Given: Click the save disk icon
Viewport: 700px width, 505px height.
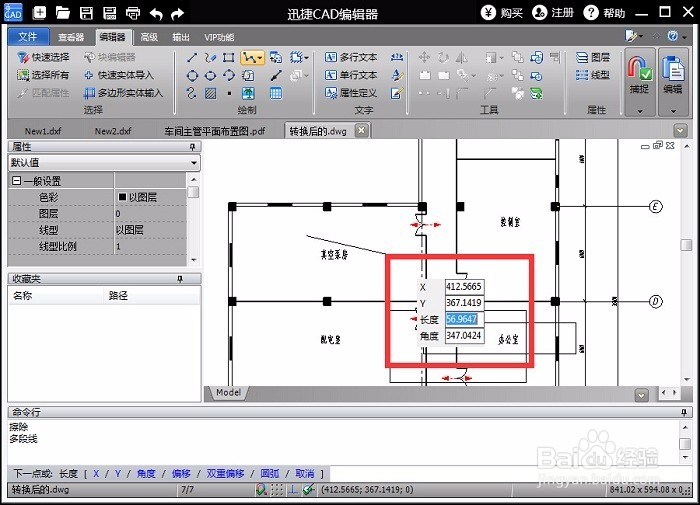Looking at the screenshot, I should pyautogui.click(x=86, y=13).
